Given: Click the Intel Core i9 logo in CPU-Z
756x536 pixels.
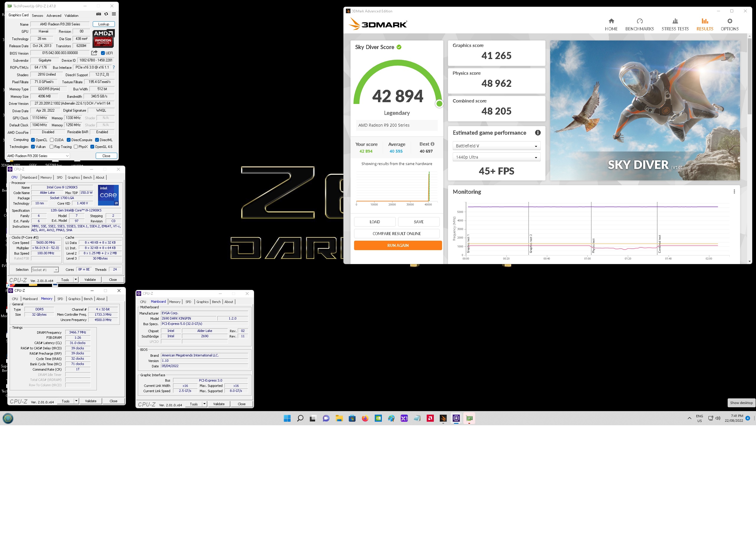Looking at the screenshot, I should pyautogui.click(x=108, y=195).
